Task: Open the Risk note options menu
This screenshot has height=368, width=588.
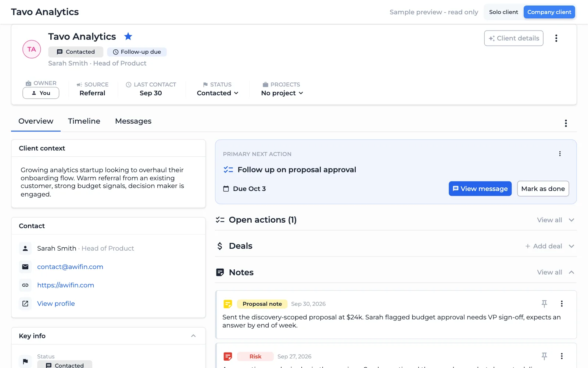Action: pos(562,356)
